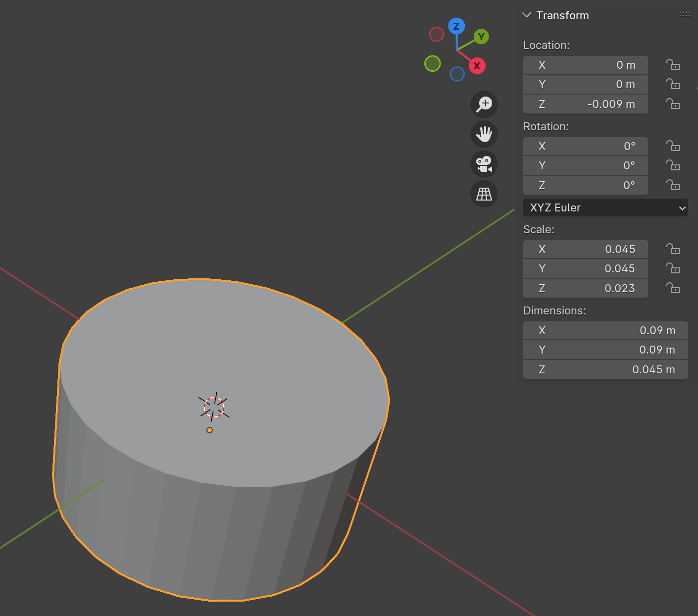Select the cylinder by its orange origin dot
Viewport: 698px width, 616px height.
click(209, 430)
